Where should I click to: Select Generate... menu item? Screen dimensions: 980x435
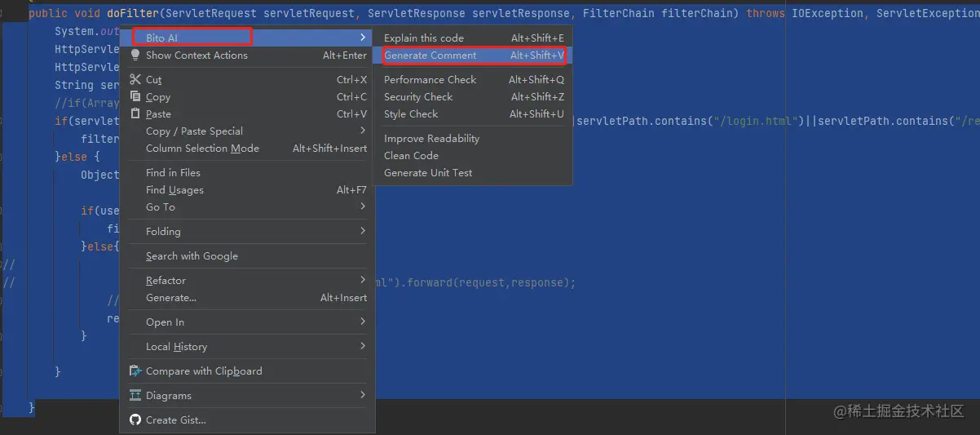pos(247,297)
